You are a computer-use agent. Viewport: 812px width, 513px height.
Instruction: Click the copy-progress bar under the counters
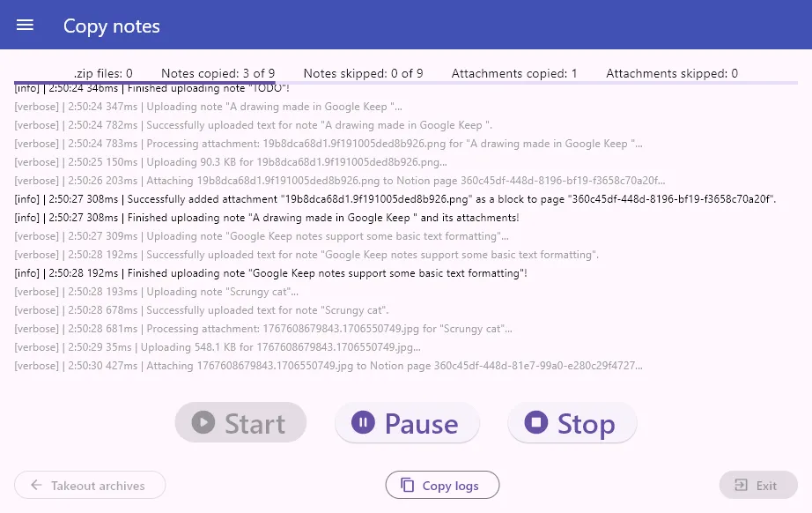(406, 82)
